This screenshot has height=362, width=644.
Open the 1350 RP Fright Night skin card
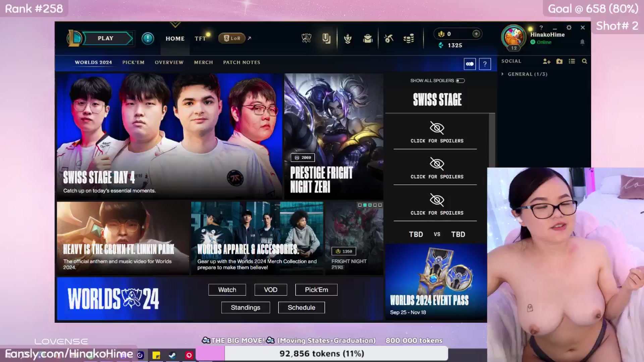click(x=354, y=238)
